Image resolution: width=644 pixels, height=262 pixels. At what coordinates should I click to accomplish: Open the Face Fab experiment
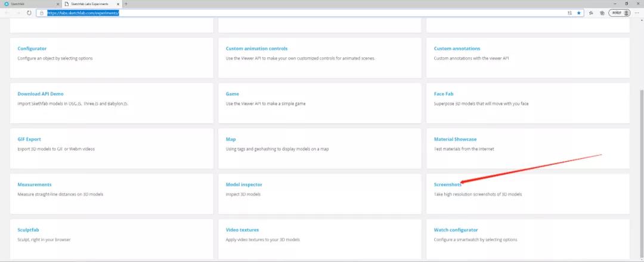pos(444,94)
